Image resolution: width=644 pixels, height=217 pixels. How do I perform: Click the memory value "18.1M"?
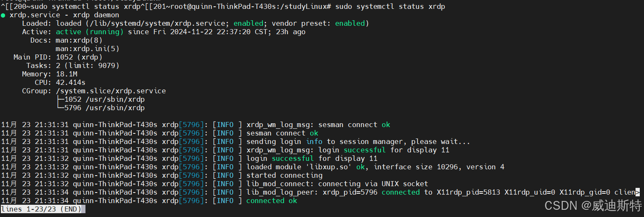66,74
